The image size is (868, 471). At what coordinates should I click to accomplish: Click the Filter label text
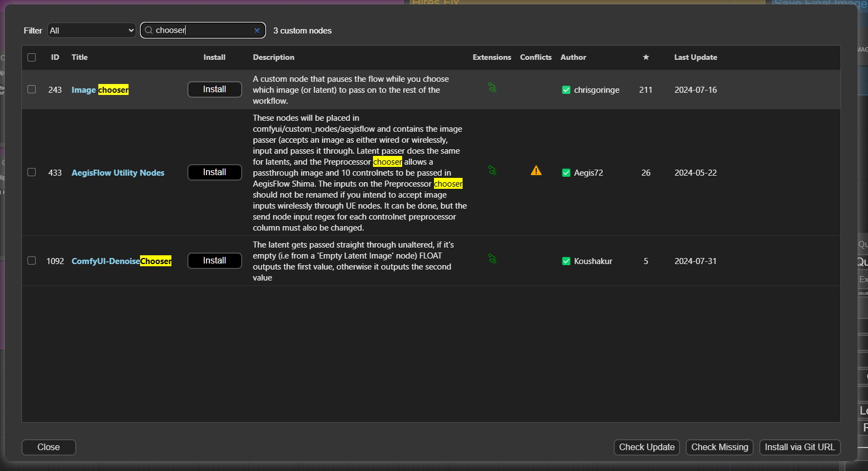click(33, 31)
